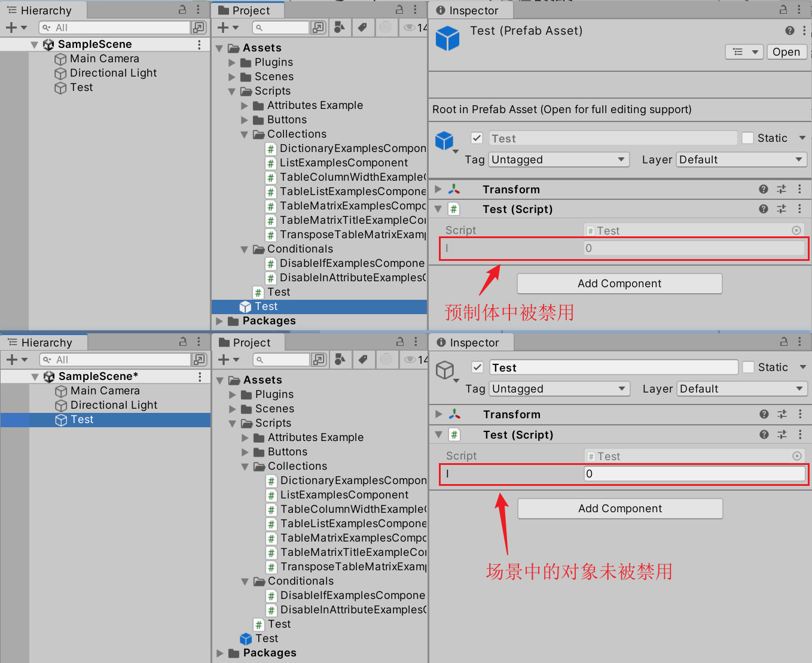Click Search by Label tag icon in upper Project
Viewport: 812px width, 663px height.
[362, 28]
